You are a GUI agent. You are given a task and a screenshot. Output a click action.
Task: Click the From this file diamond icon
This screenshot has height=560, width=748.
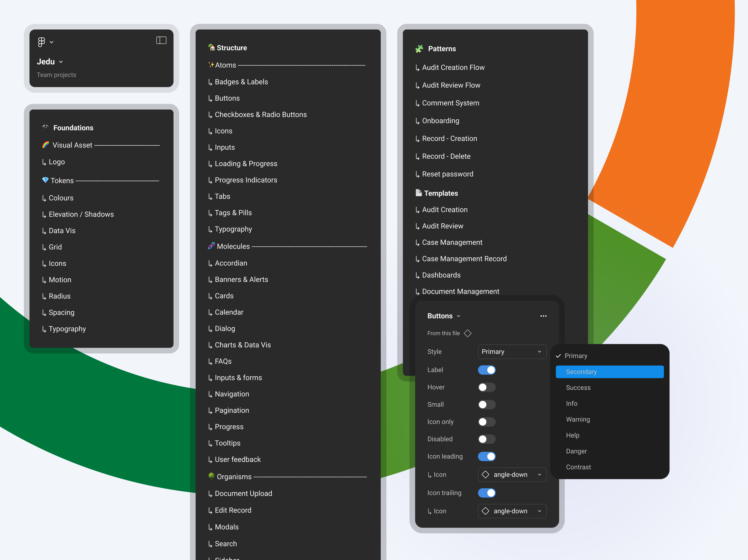click(x=468, y=334)
